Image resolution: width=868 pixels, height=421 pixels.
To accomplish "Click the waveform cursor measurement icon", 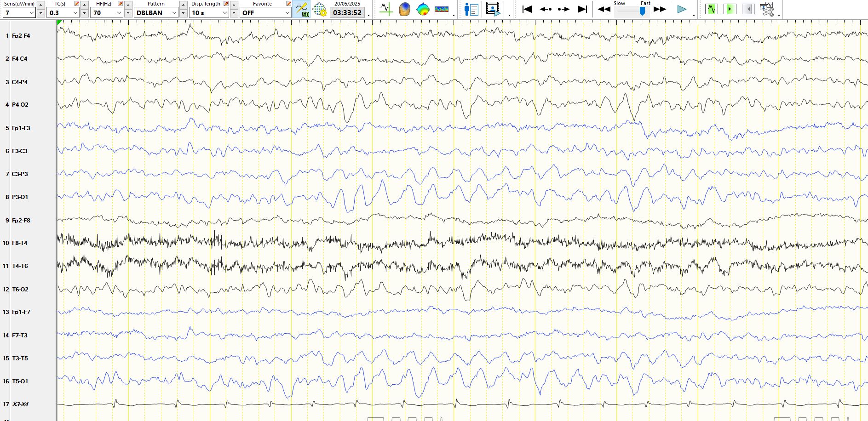I will (385, 9).
